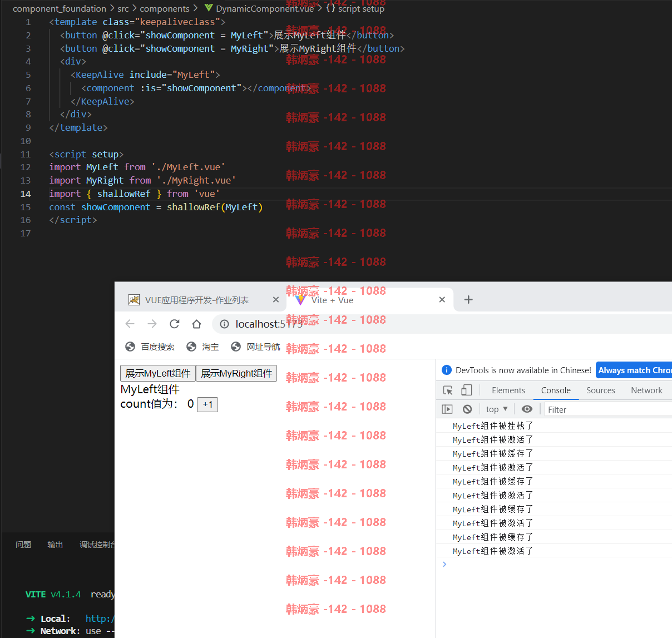The width and height of the screenshot is (672, 638).
Task: Click the MyLeft组件 heading text in page
Action: coord(150,389)
